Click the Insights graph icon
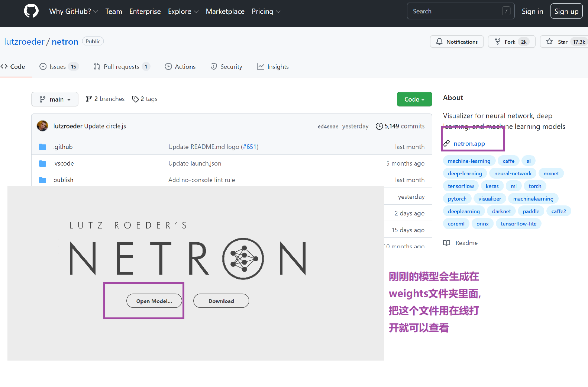 point(261,67)
